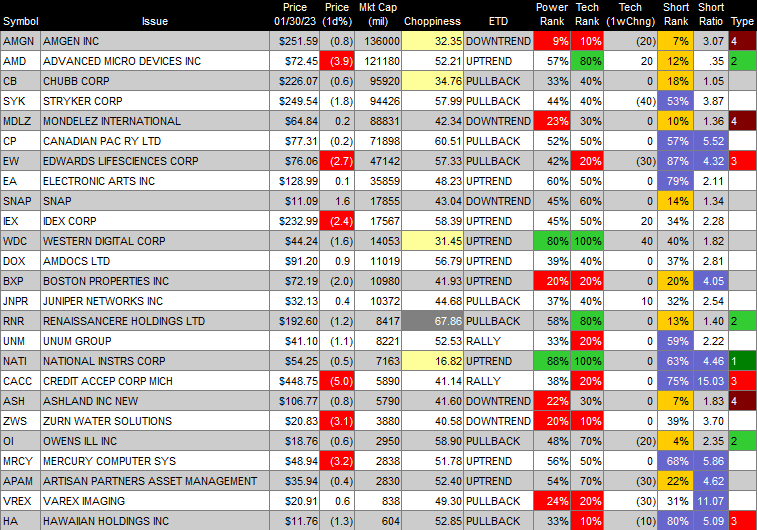This screenshot has width=757, height=530.
Task: Click the RALLY ETD cell for UNM
Action: 498,342
